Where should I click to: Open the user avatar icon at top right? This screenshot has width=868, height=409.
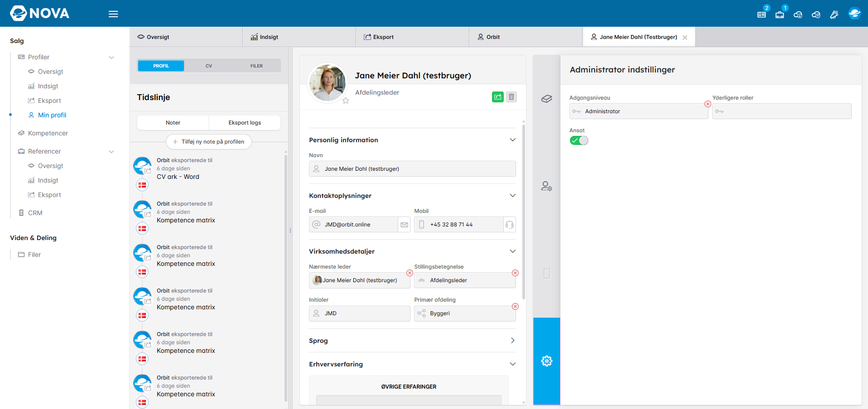854,14
